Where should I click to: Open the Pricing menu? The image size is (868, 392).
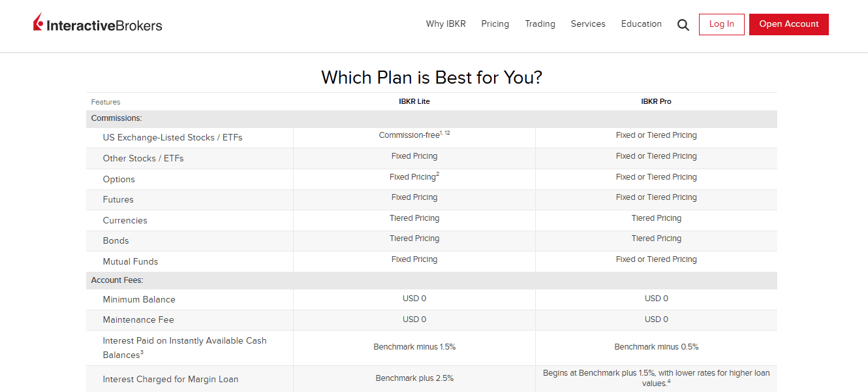point(495,24)
